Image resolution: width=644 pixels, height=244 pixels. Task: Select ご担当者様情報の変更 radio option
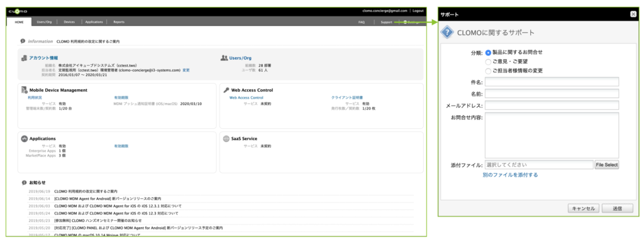click(x=488, y=71)
